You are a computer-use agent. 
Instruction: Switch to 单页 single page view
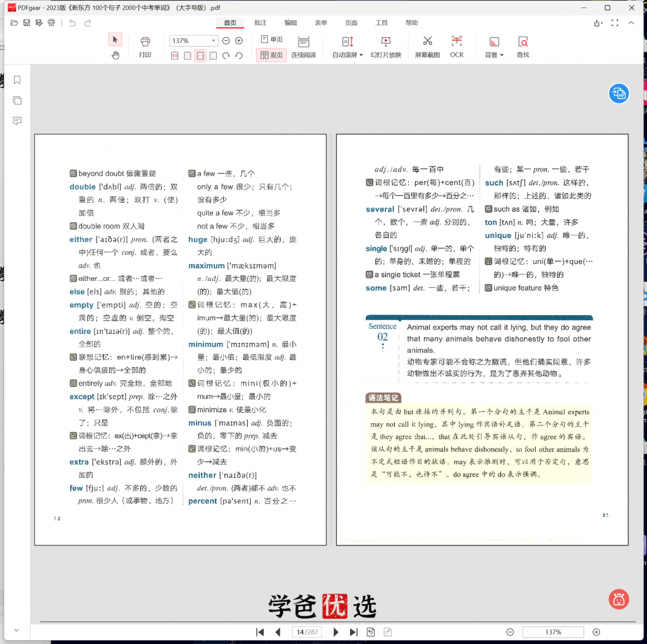(x=272, y=40)
